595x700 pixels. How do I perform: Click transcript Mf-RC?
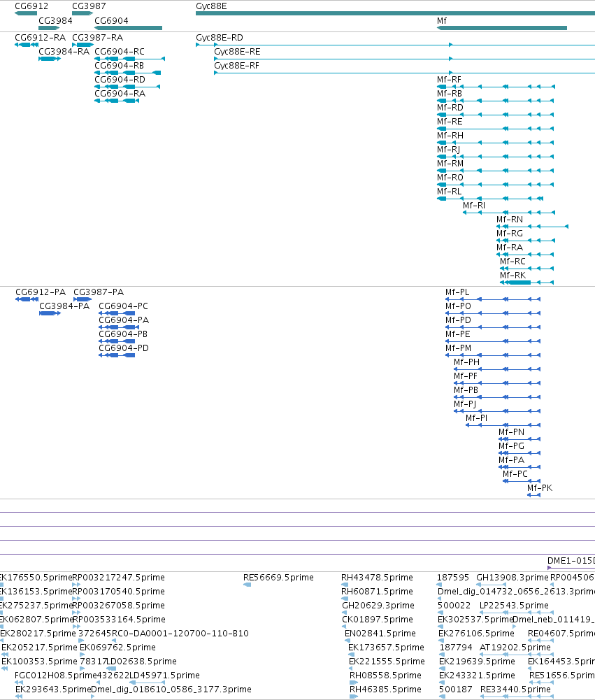pos(512,261)
